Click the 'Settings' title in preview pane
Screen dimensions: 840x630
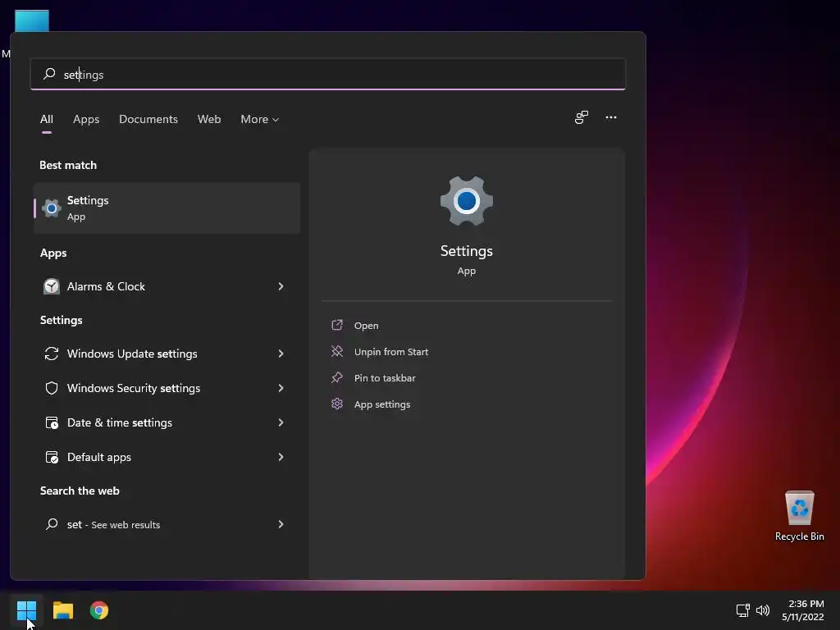pyautogui.click(x=467, y=251)
